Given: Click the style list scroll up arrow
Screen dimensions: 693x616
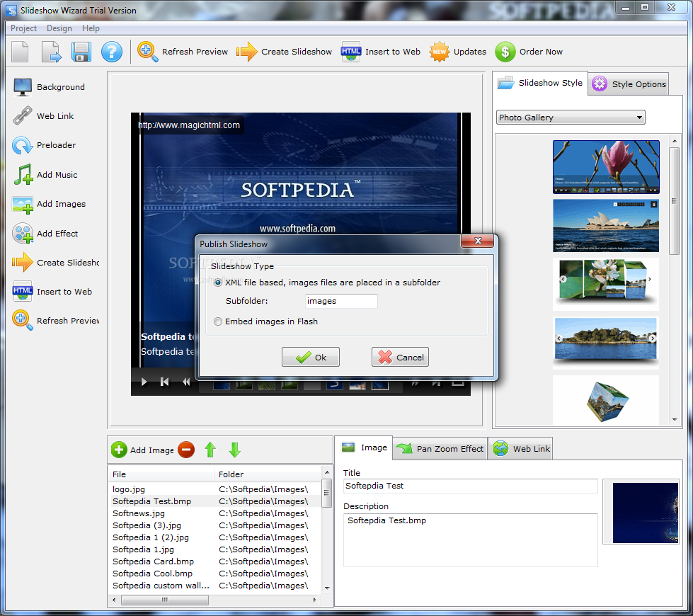Looking at the screenshot, I should click(675, 141).
